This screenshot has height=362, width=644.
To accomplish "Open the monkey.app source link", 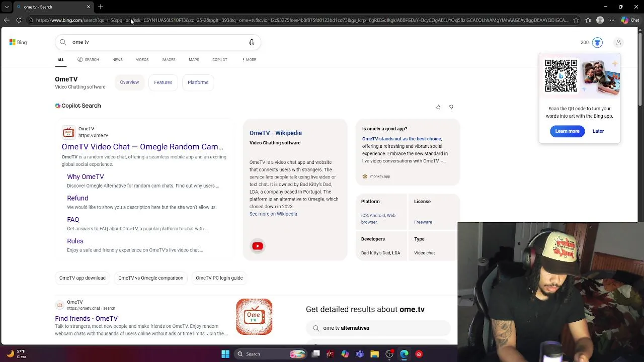I will point(376,176).
